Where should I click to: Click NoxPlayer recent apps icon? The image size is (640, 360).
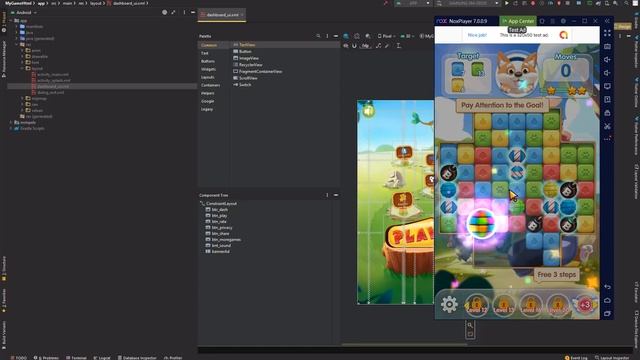click(607, 313)
